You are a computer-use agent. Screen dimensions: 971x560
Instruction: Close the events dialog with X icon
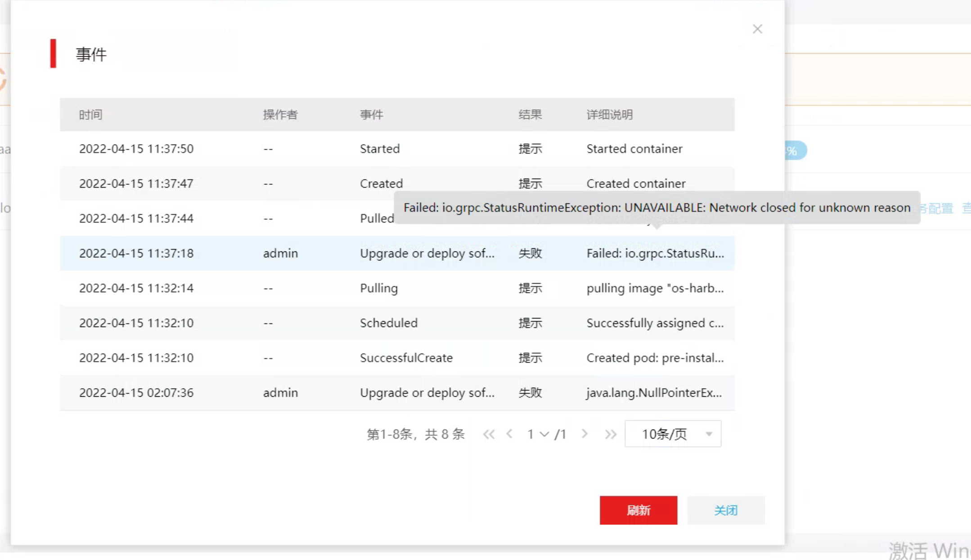point(757,29)
